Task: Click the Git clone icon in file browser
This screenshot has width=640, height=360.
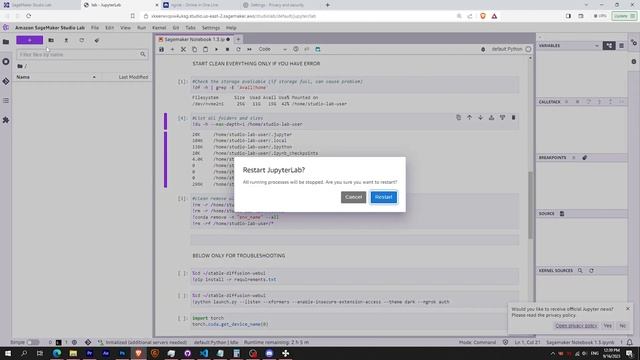Action: (x=97, y=40)
